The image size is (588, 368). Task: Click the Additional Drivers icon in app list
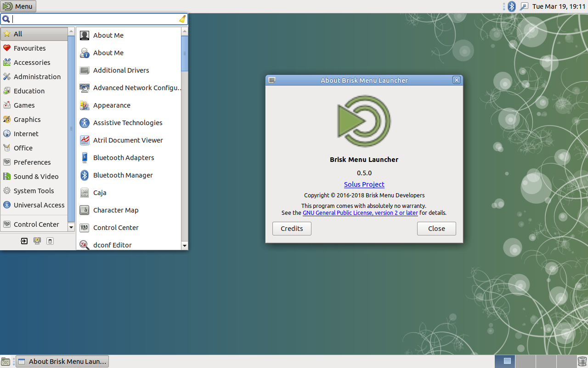click(x=85, y=70)
